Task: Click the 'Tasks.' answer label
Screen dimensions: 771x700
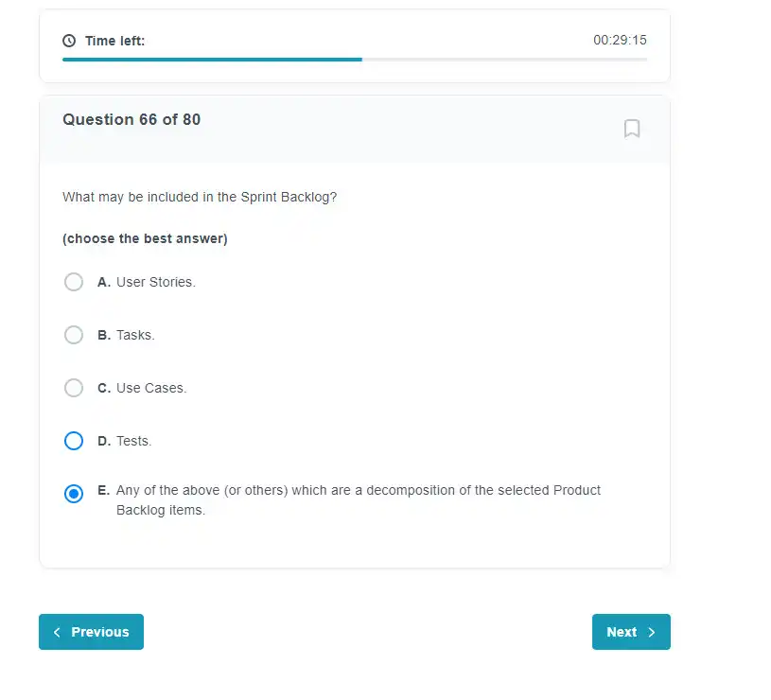Action: 135,335
